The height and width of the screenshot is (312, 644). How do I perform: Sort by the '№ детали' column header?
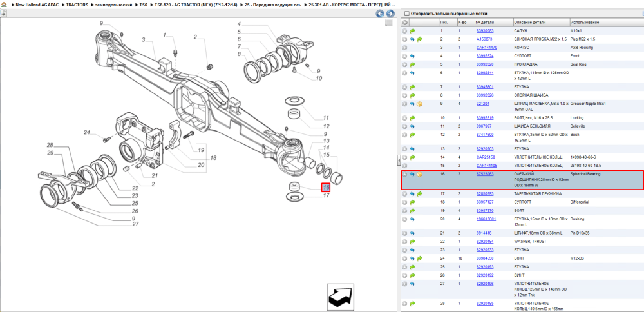[494, 22]
